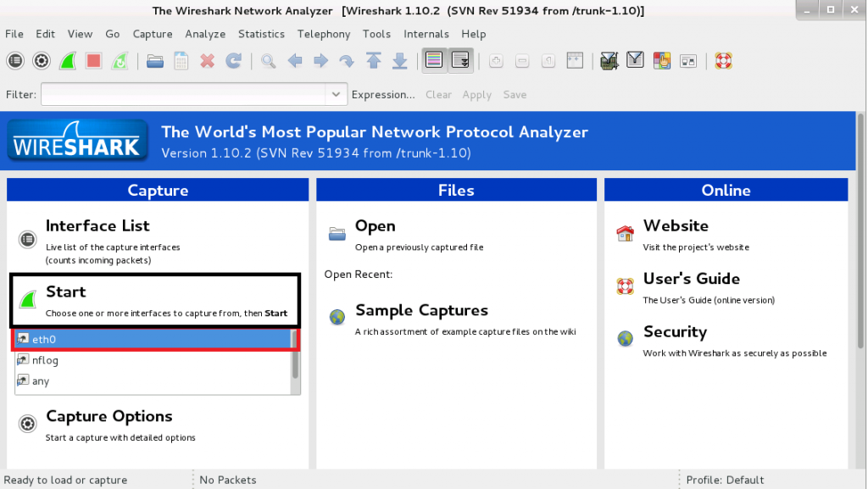
Task: Open the Help menu
Action: 474,34
